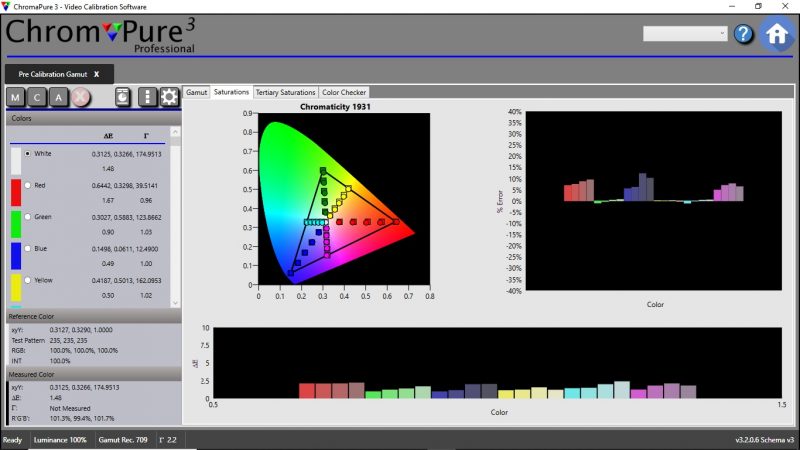800x450 pixels.
Task: Select the White color radio button
Action: point(27,154)
